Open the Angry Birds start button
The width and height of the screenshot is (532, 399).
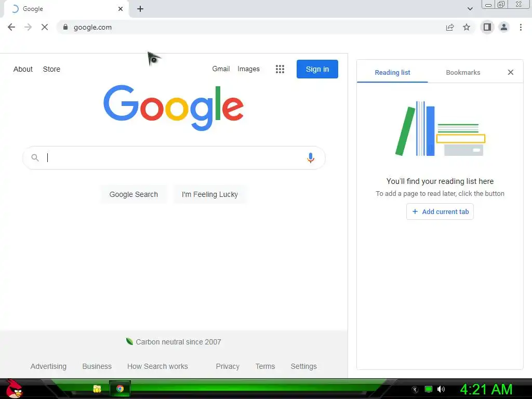pyautogui.click(x=14, y=389)
